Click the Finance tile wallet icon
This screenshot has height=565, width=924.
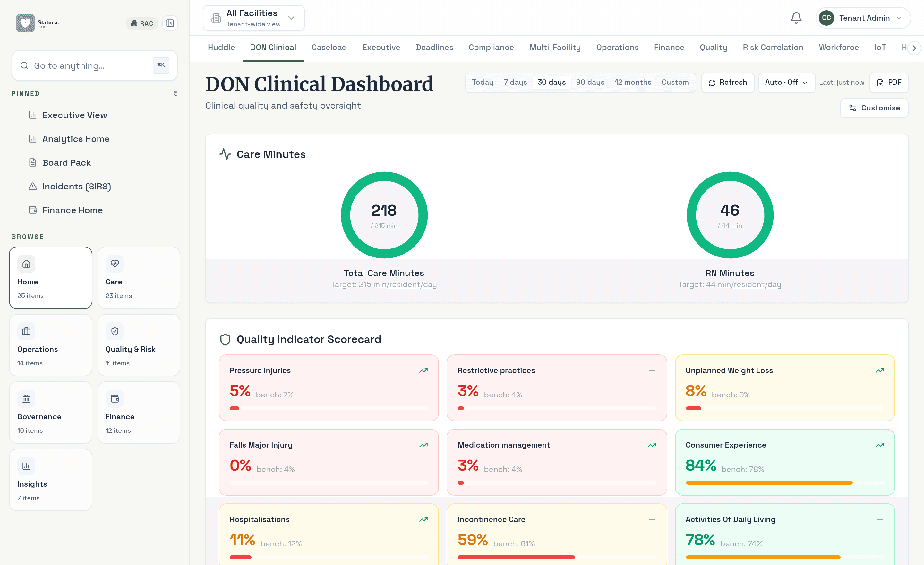tap(115, 398)
